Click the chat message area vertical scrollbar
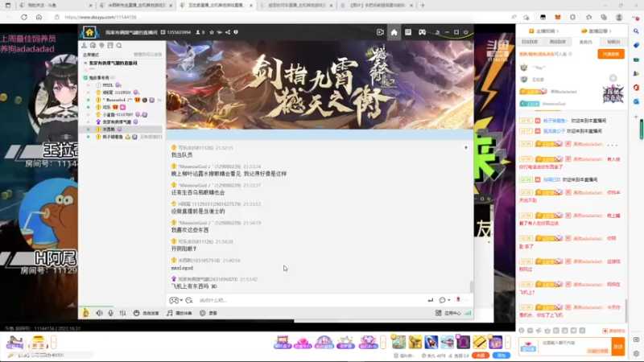The image size is (644, 362). (x=472, y=286)
